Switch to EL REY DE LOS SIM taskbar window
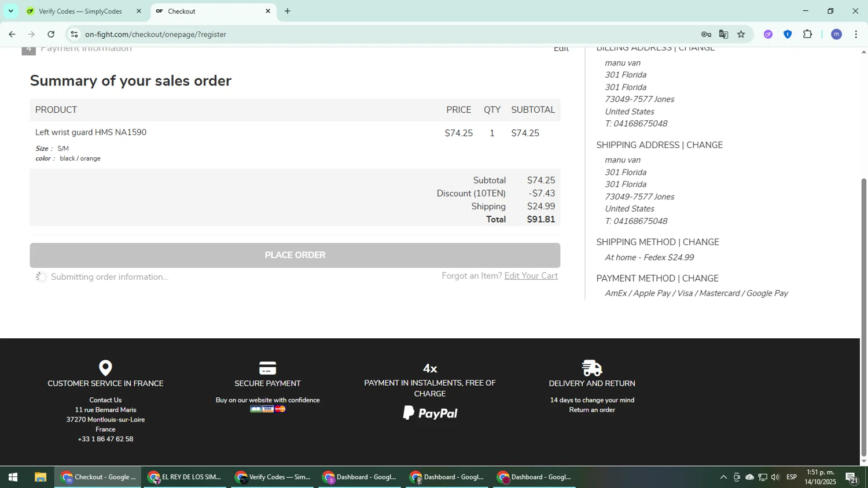 [x=185, y=477]
